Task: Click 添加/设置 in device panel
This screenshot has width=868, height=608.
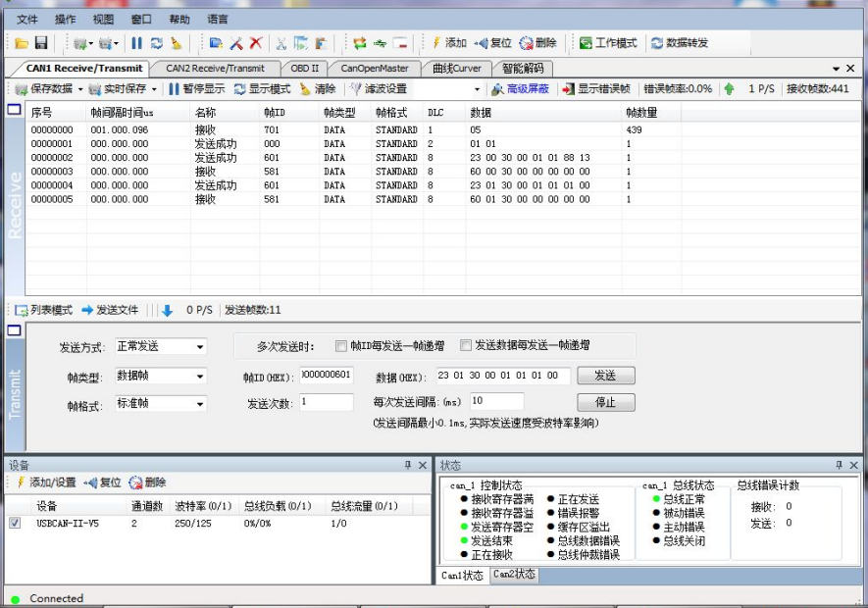Action: 46,482
